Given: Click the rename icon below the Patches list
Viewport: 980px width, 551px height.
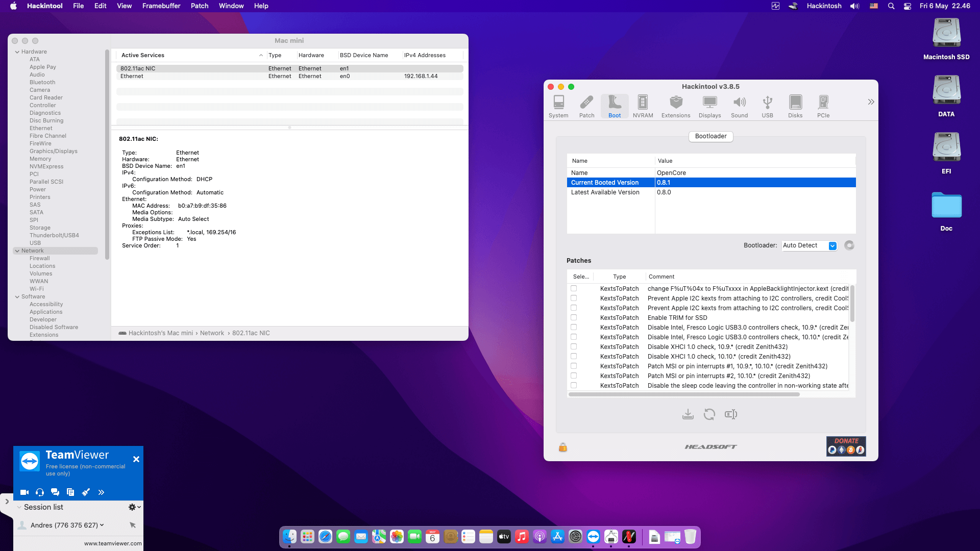Looking at the screenshot, I should tap(731, 414).
